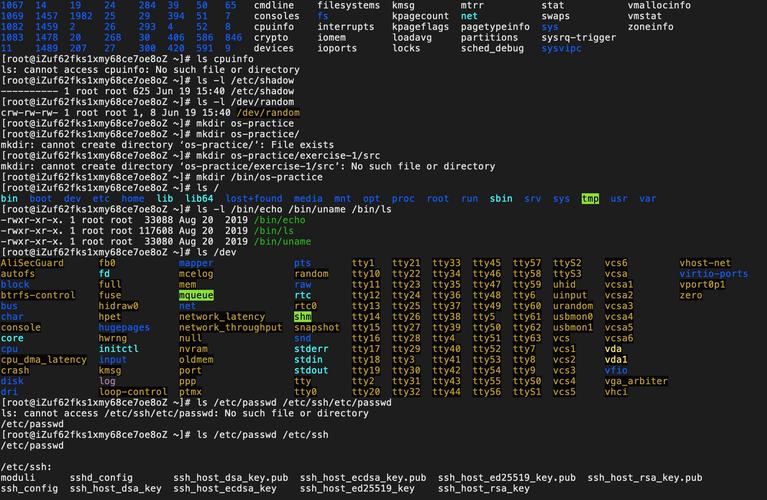Click the virtio-ports directory name

click(713, 274)
